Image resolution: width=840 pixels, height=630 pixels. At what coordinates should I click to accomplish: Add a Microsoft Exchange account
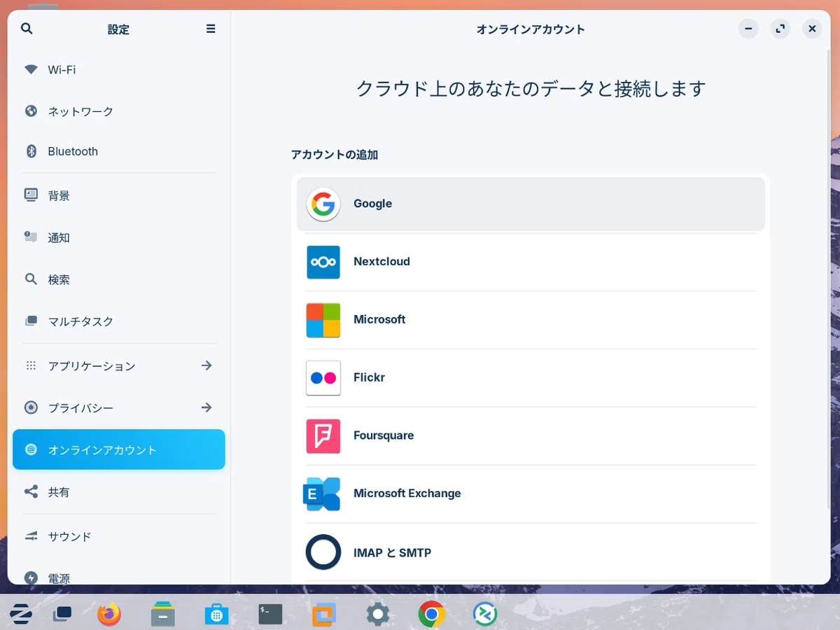(x=531, y=493)
